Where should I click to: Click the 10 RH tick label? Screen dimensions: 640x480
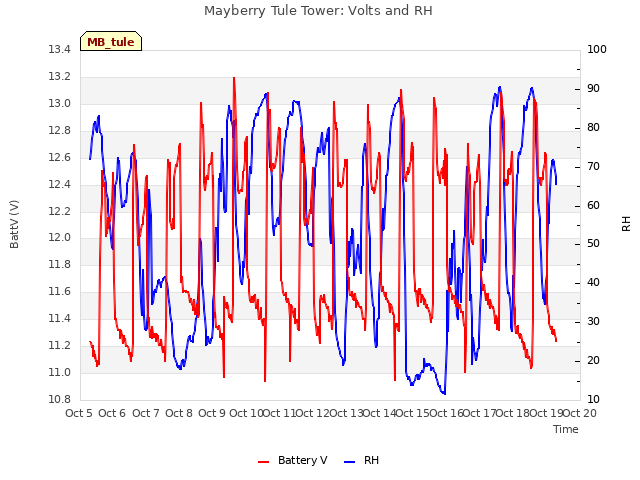point(593,399)
